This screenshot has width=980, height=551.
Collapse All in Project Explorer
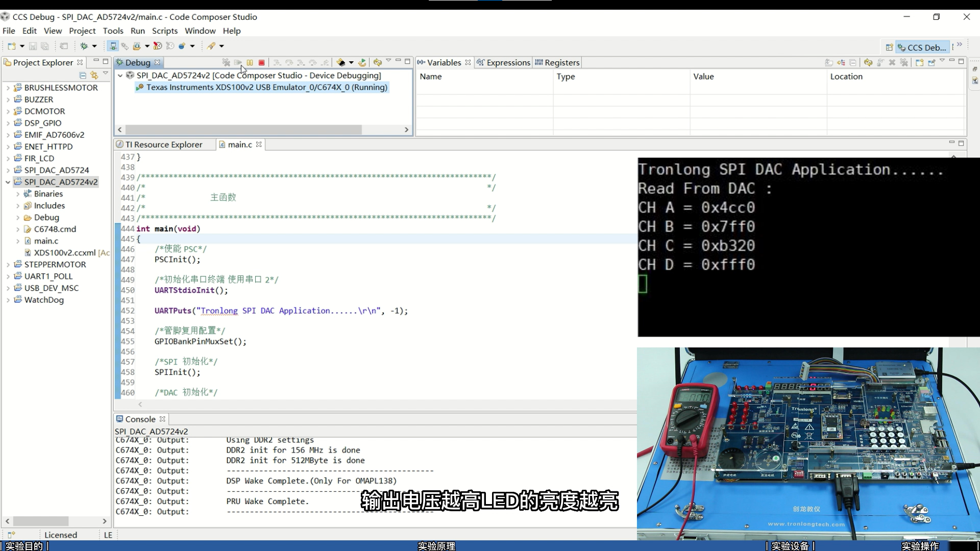(x=83, y=75)
